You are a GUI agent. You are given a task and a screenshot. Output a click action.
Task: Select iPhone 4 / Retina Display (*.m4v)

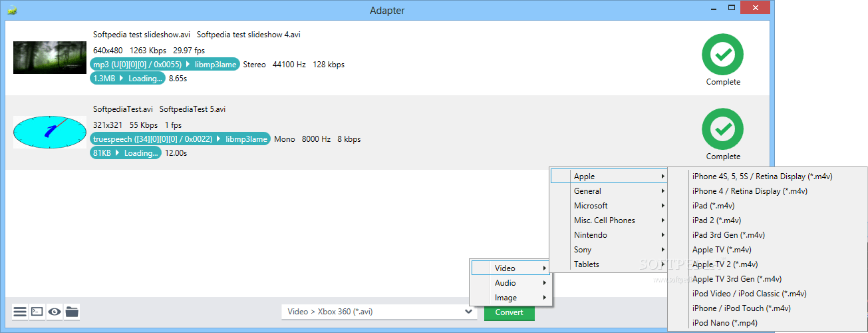click(768, 191)
